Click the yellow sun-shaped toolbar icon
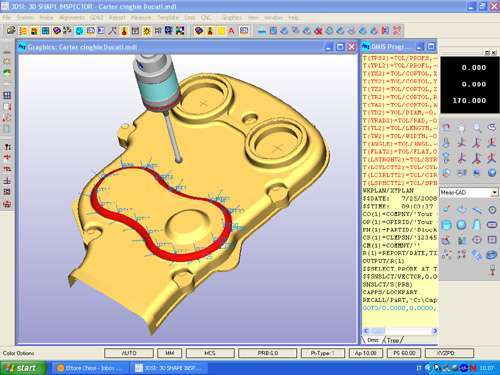Screen dimensions: 500x375 (147, 31)
